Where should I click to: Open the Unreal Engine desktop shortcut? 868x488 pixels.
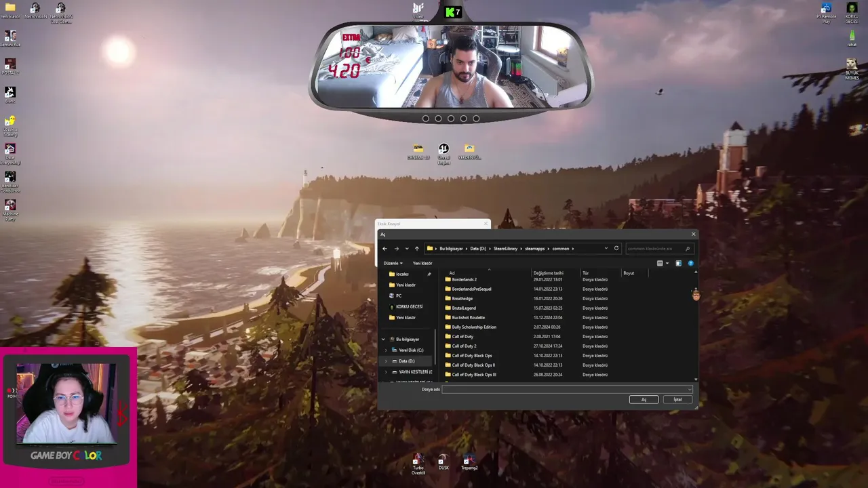pos(443,153)
